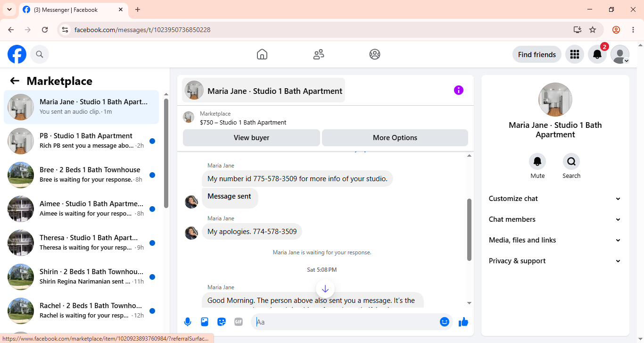The image size is (644, 343).
Task: Click the message text input field
Action: point(346,322)
